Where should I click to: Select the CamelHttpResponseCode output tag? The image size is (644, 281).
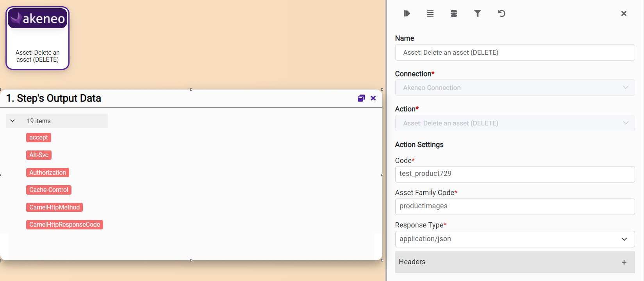point(64,225)
